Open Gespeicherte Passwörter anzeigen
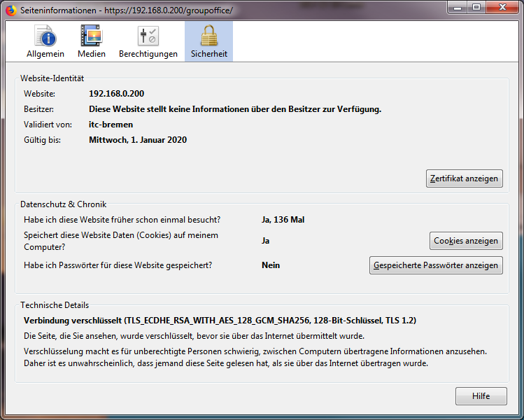Image resolution: width=524 pixels, height=420 pixels. (x=436, y=265)
